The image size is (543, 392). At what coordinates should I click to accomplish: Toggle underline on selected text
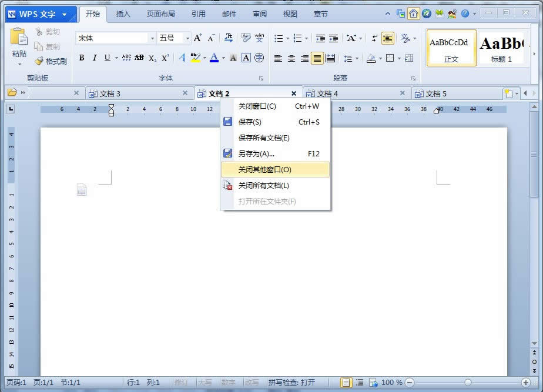tap(107, 58)
